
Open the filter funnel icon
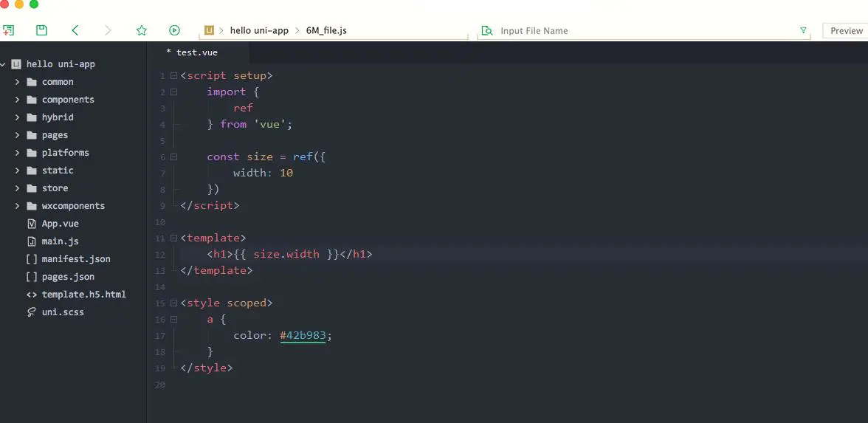(x=803, y=30)
